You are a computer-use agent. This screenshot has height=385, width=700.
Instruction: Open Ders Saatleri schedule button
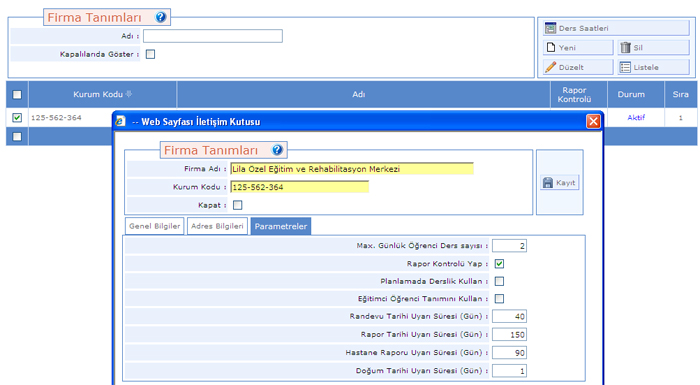coord(616,28)
